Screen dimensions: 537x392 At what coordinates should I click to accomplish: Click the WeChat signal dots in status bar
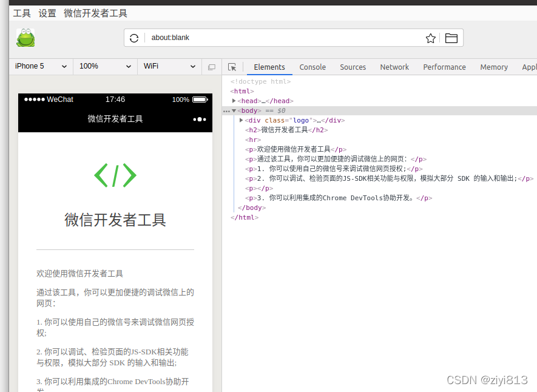[34, 100]
